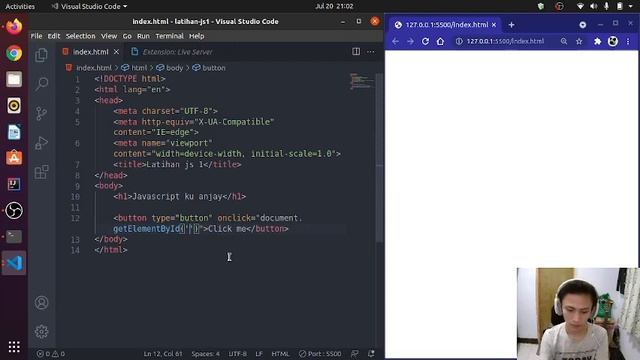Viewport: 640px width, 360px height.
Task: Open the Go menu
Action: coord(127,36)
